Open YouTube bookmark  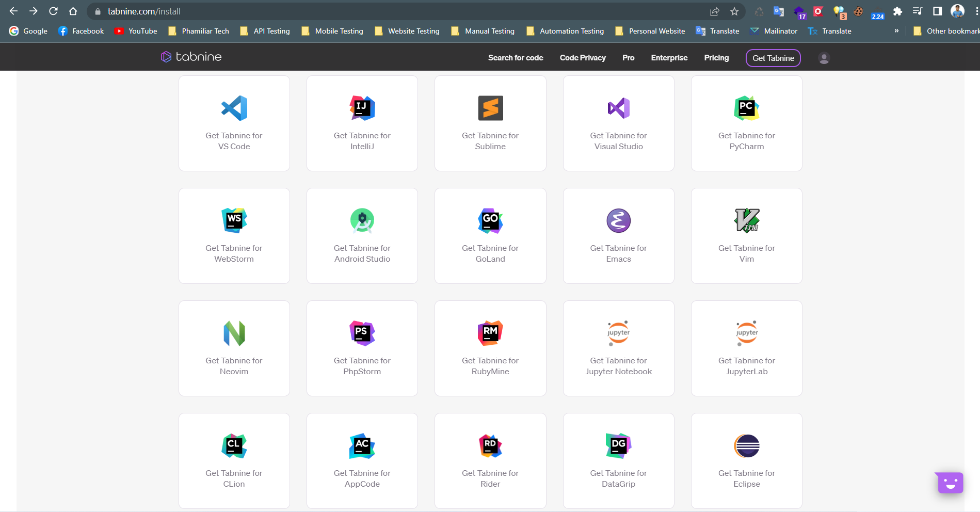pyautogui.click(x=136, y=31)
